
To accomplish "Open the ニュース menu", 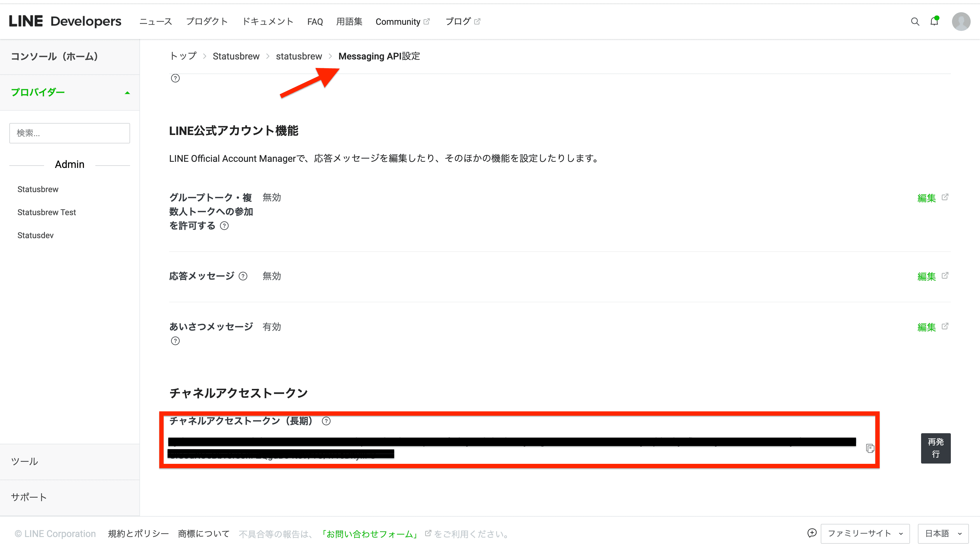I will (x=155, y=22).
